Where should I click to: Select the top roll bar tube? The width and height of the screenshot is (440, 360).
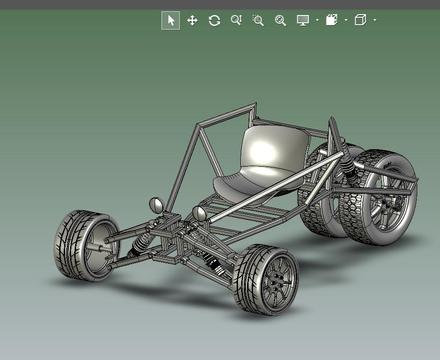(x=227, y=115)
